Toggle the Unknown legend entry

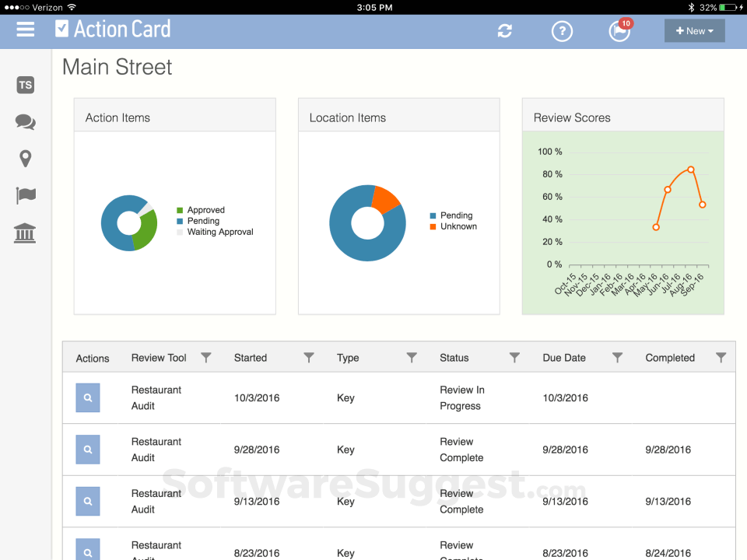click(458, 226)
